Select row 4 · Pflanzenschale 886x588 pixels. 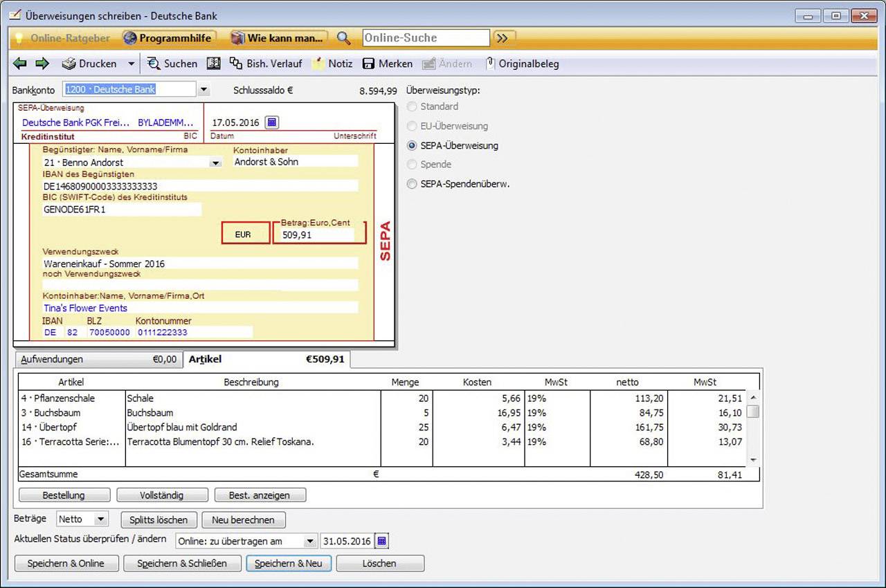(383, 398)
